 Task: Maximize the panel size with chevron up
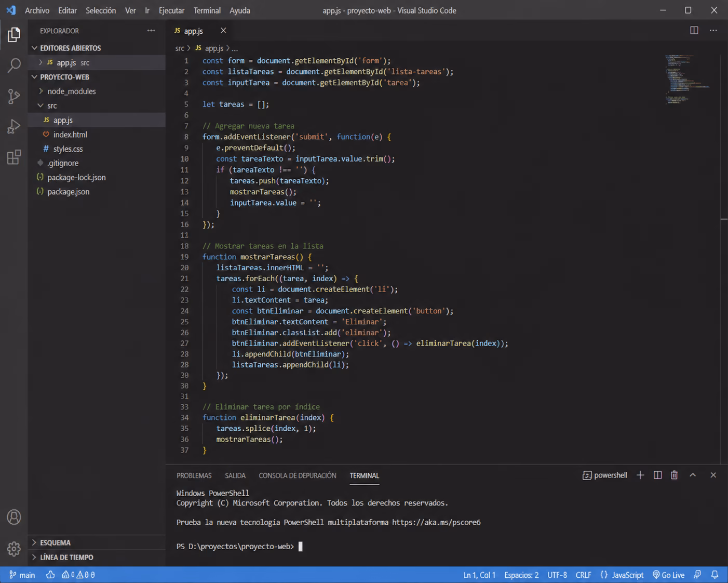(x=693, y=475)
